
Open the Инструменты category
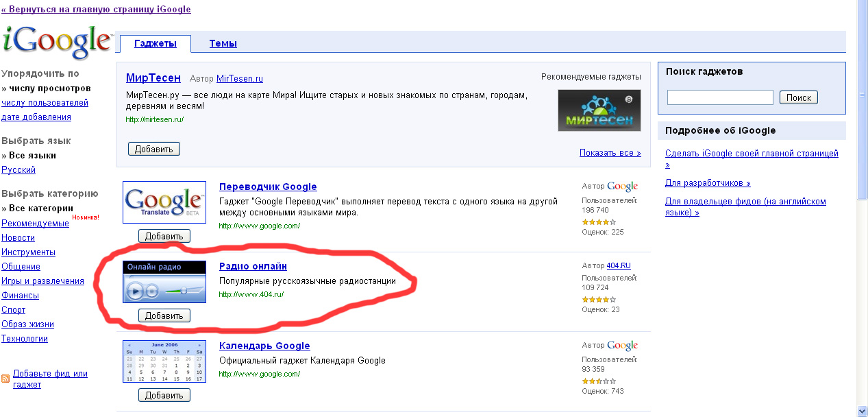pyautogui.click(x=28, y=252)
